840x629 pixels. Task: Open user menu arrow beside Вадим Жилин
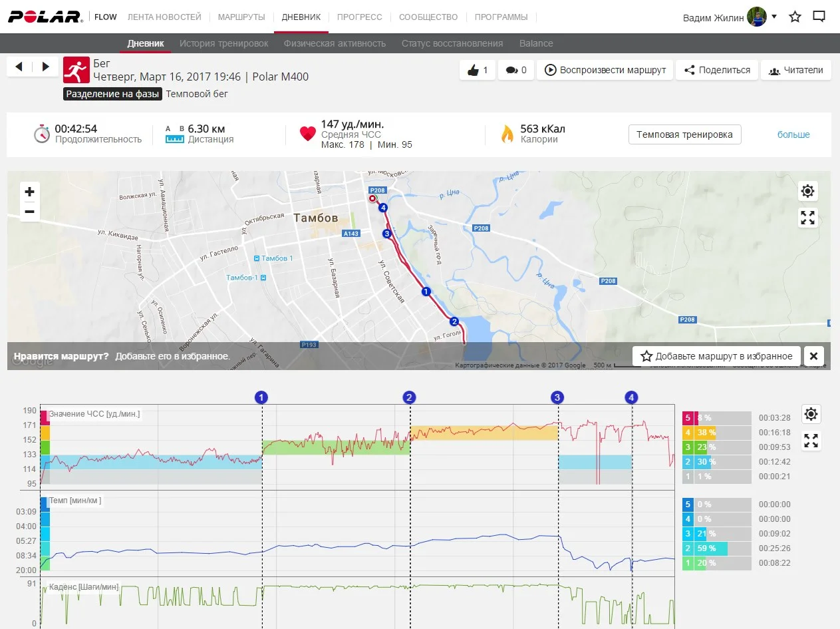click(774, 17)
